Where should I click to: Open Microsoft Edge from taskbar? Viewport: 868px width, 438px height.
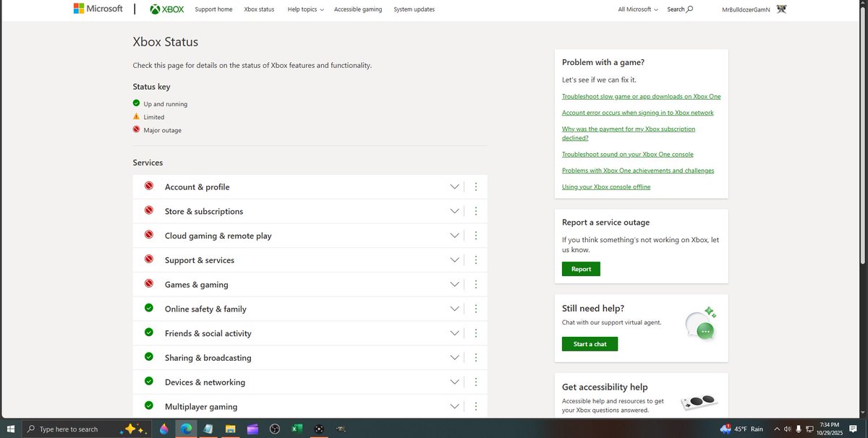pos(185,429)
